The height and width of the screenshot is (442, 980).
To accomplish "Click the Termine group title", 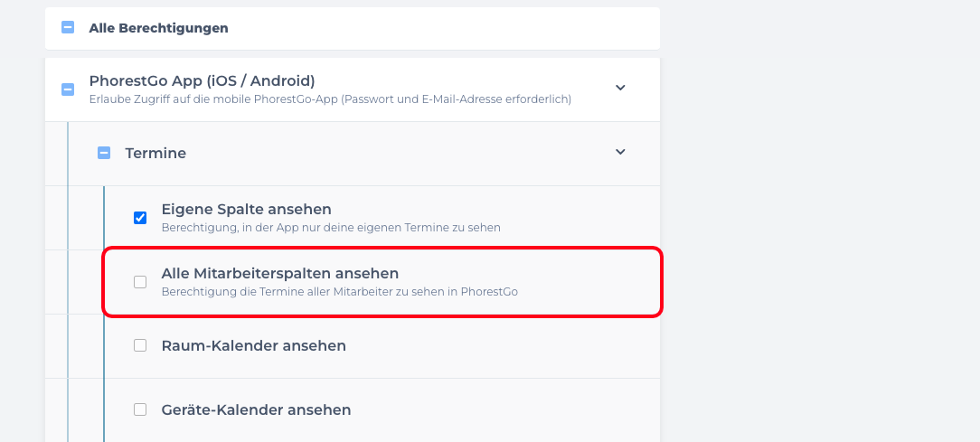I will point(155,154).
